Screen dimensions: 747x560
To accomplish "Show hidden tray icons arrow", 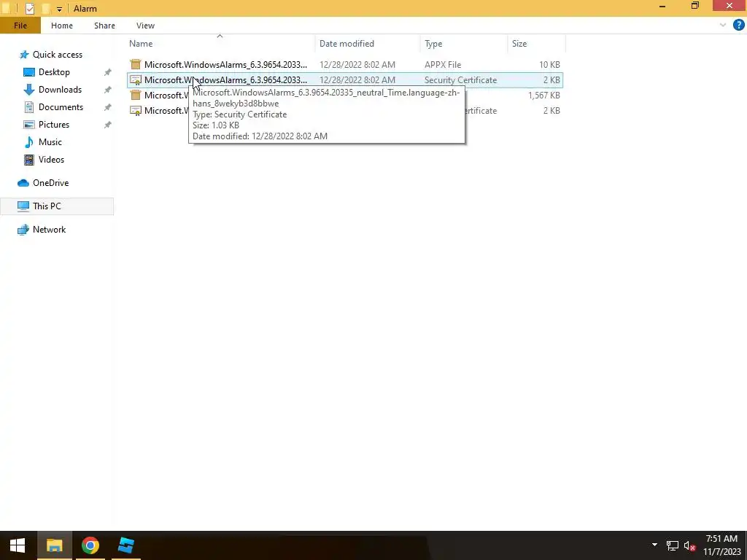I will pyautogui.click(x=654, y=545).
